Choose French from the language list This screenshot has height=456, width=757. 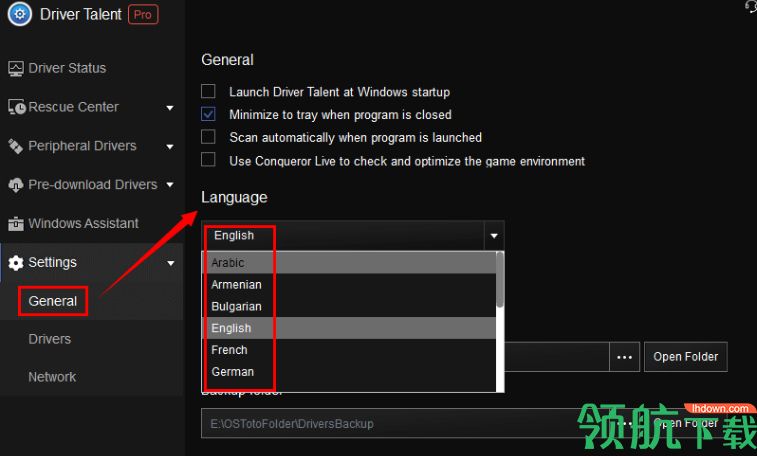[349, 350]
